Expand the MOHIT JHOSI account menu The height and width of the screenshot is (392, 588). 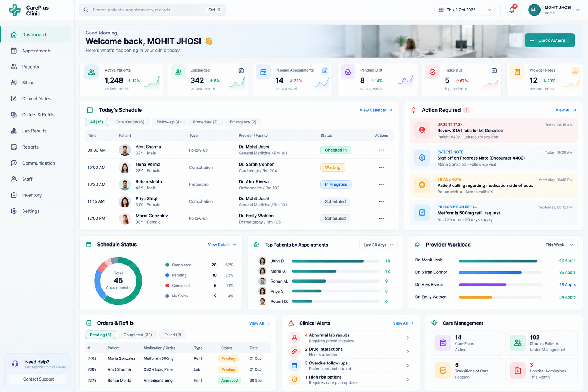pyautogui.click(x=554, y=10)
